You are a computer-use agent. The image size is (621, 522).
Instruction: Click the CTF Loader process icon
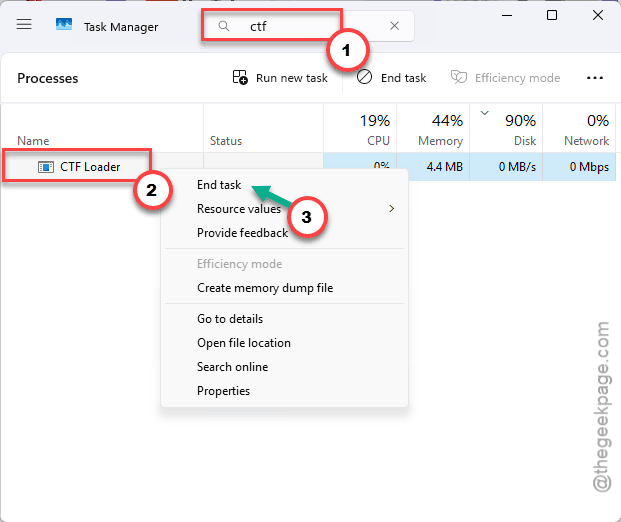(46, 167)
